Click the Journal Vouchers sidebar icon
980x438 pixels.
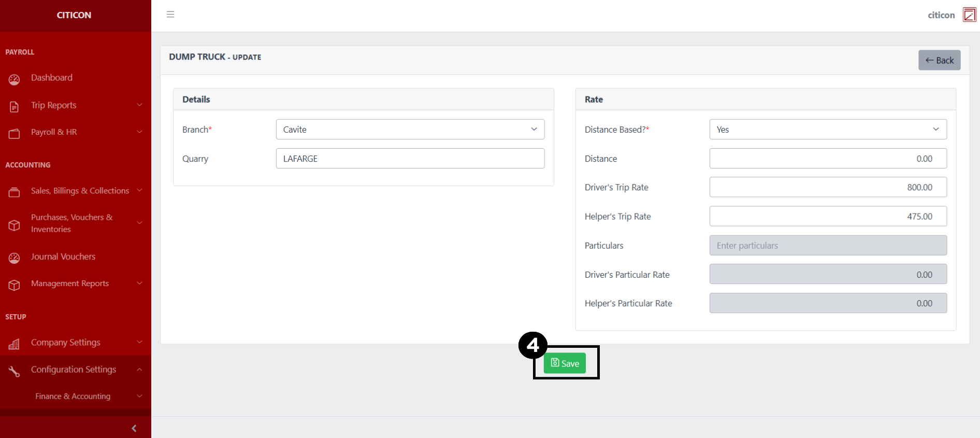pos(14,258)
